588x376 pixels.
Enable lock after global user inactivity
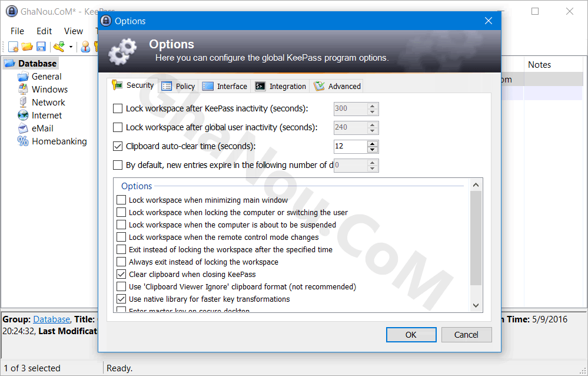click(x=118, y=127)
